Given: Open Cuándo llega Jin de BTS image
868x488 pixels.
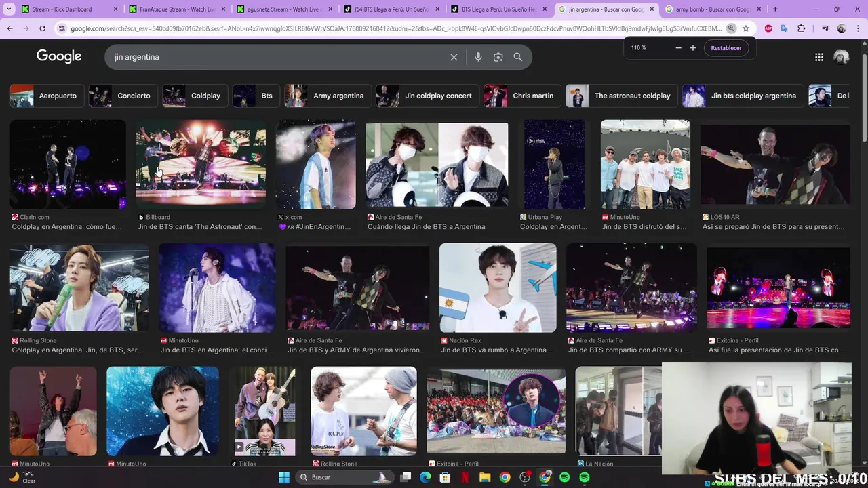Looking at the screenshot, I should (x=436, y=165).
